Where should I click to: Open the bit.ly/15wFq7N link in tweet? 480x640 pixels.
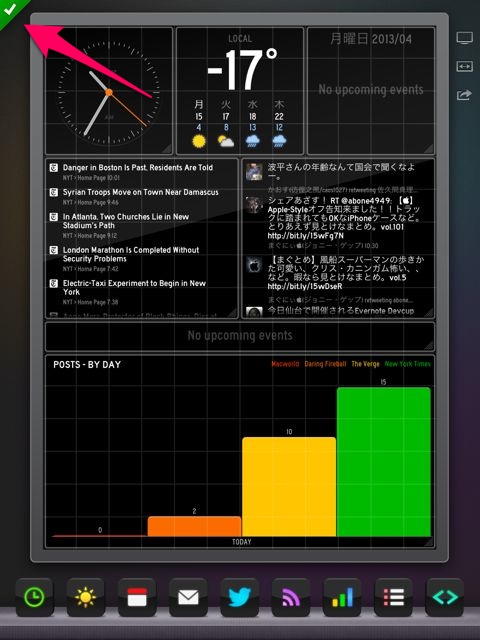[x=305, y=236]
